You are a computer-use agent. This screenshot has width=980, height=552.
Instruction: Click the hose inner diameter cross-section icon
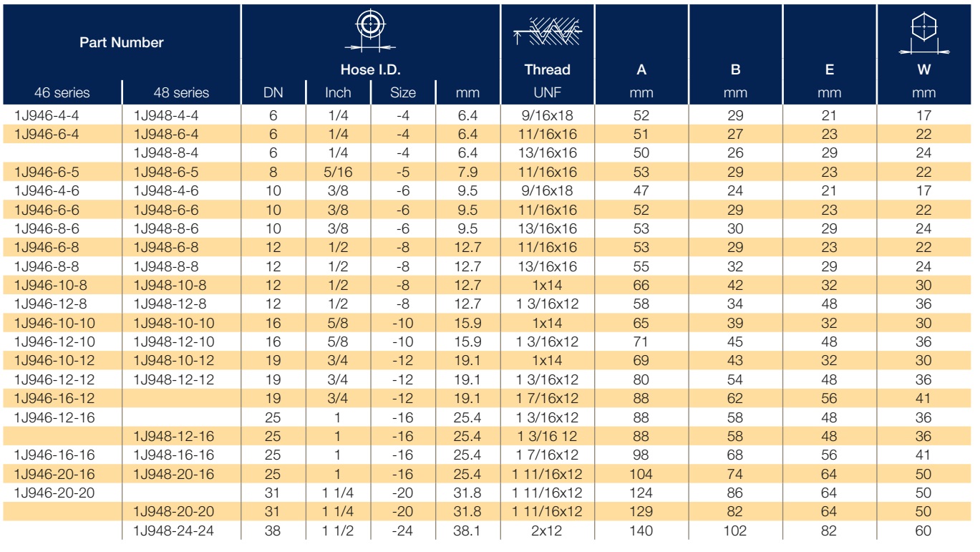coord(369,31)
